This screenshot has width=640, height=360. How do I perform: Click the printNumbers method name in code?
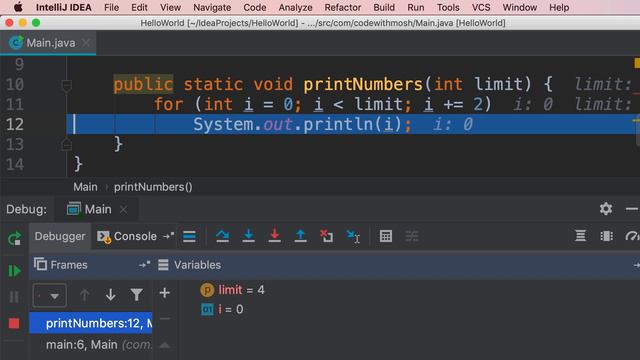coord(363,84)
